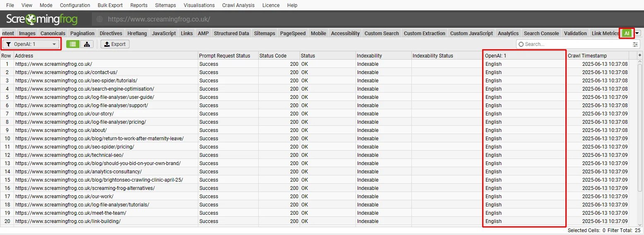The height and width of the screenshot is (235, 644).
Task: Open the Sitemaps menu
Action: pos(166,5)
